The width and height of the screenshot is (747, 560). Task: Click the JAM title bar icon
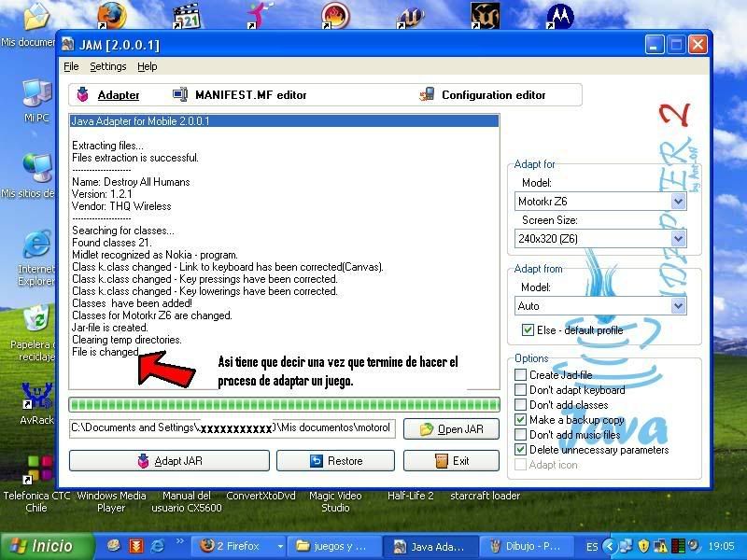68,44
